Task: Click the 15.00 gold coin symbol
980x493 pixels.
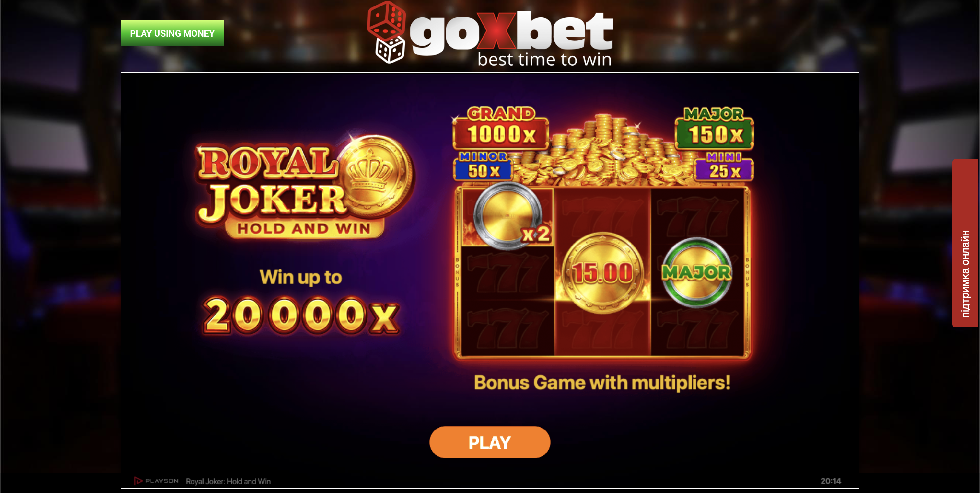Action: pyautogui.click(x=602, y=272)
